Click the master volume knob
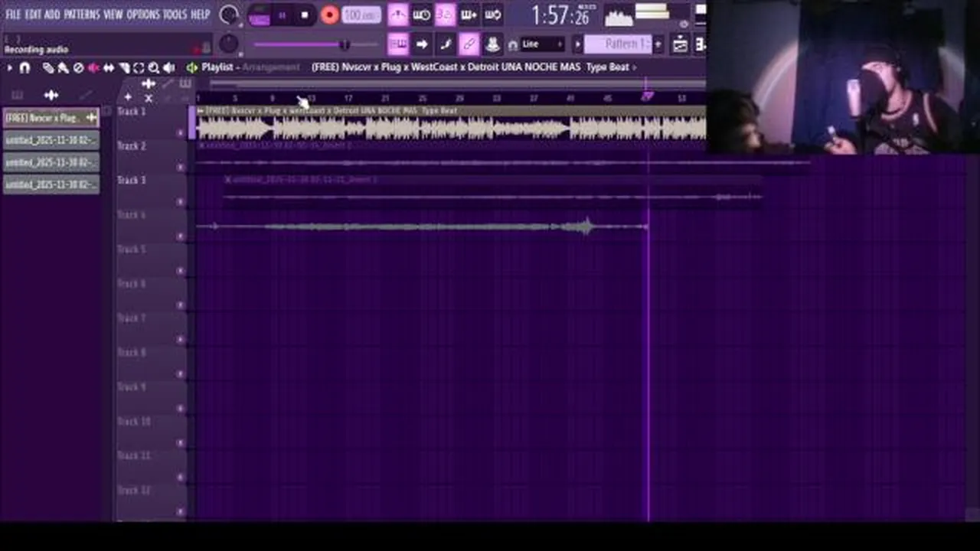The height and width of the screenshot is (551, 980). pyautogui.click(x=229, y=15)
